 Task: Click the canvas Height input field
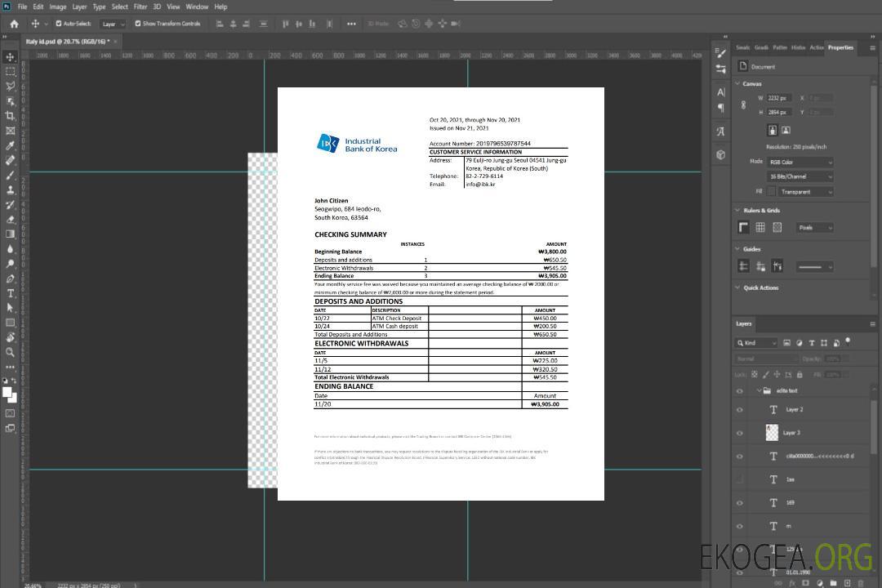[778, 112]
